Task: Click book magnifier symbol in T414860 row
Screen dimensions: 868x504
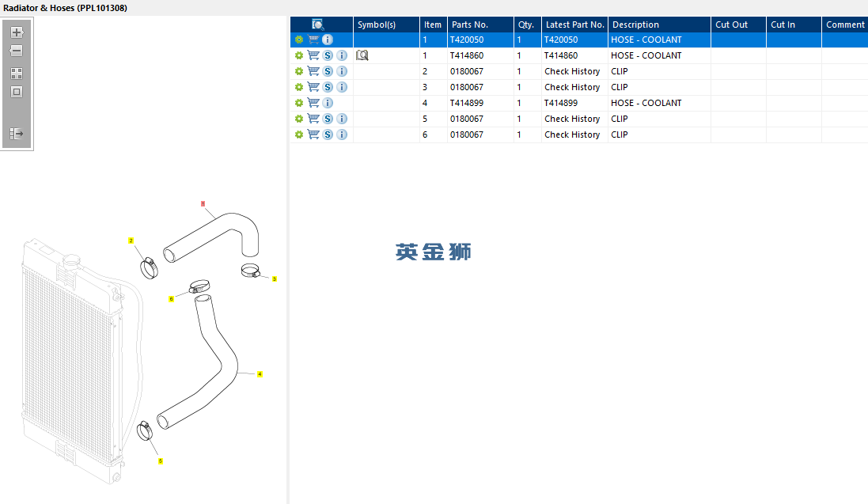Action: tap(362, 55)
